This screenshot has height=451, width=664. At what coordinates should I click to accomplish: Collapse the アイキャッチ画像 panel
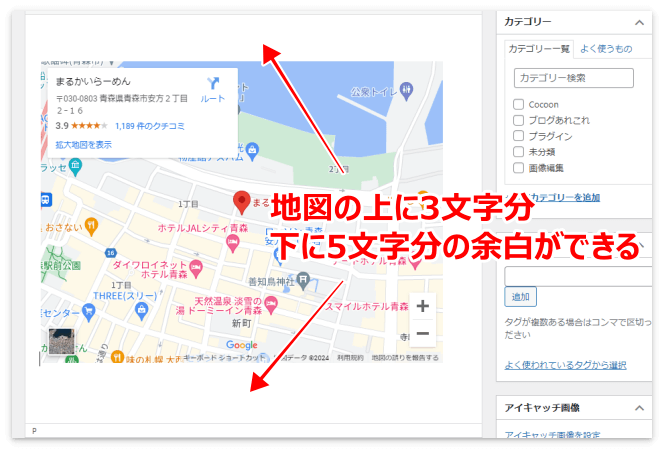tap(639, 408)
